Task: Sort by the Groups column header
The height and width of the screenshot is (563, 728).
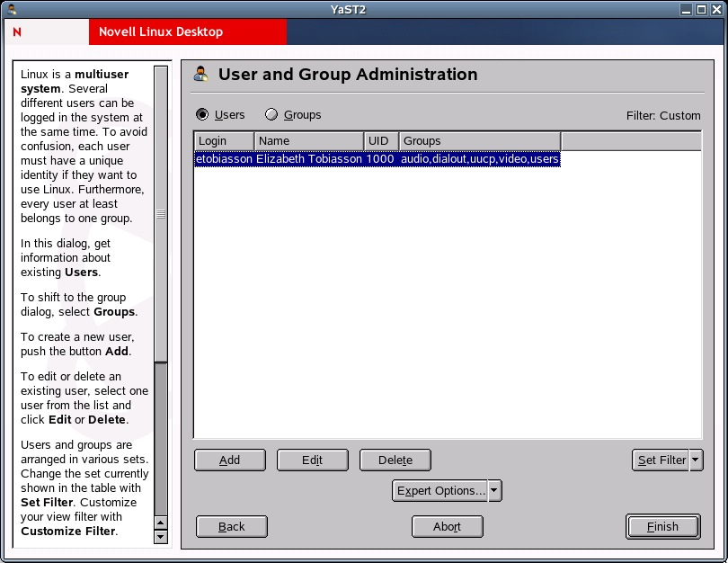Action: 480,140
